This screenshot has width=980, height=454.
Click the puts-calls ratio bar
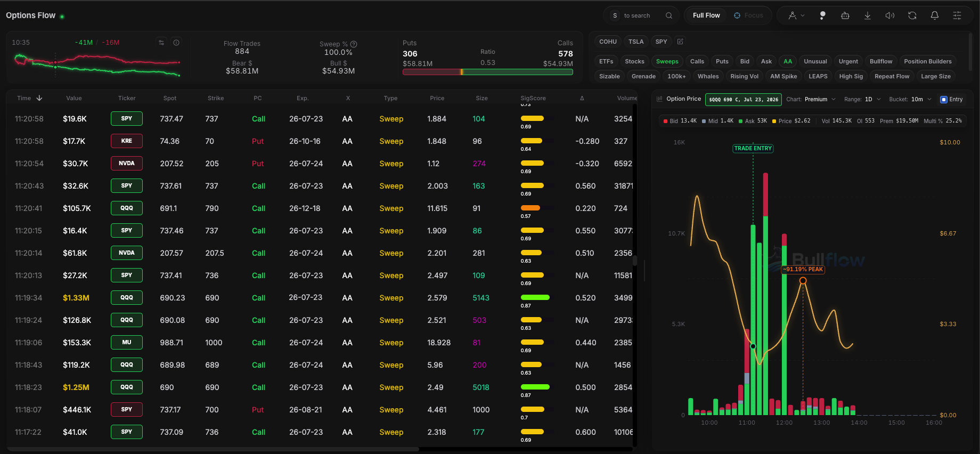click(x=488, y=72)
